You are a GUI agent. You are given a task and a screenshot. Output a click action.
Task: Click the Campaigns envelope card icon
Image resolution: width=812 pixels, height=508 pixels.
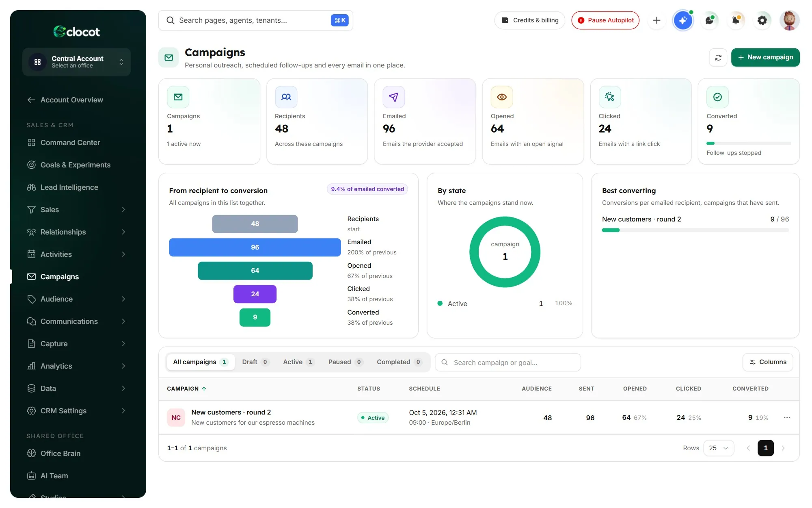pyautogui.click(x=178, y=97)
